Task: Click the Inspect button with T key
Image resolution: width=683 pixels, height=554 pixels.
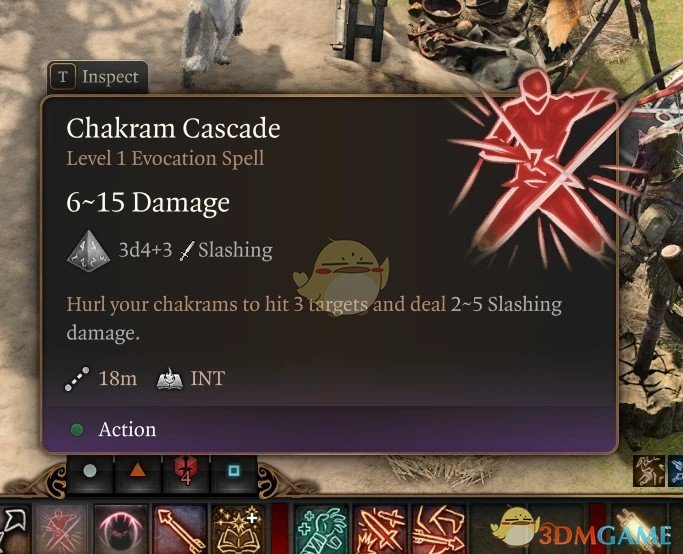Action: tap(98, 77)
